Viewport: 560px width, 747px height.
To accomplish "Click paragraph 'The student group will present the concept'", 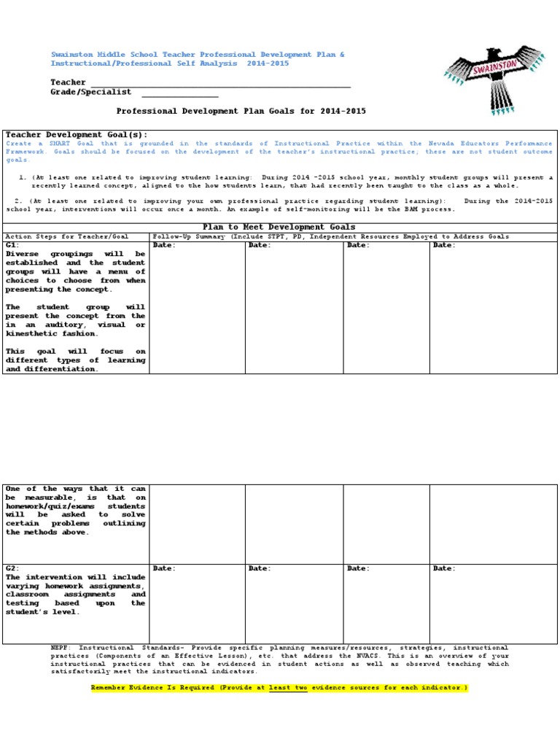I will point(75,320).
